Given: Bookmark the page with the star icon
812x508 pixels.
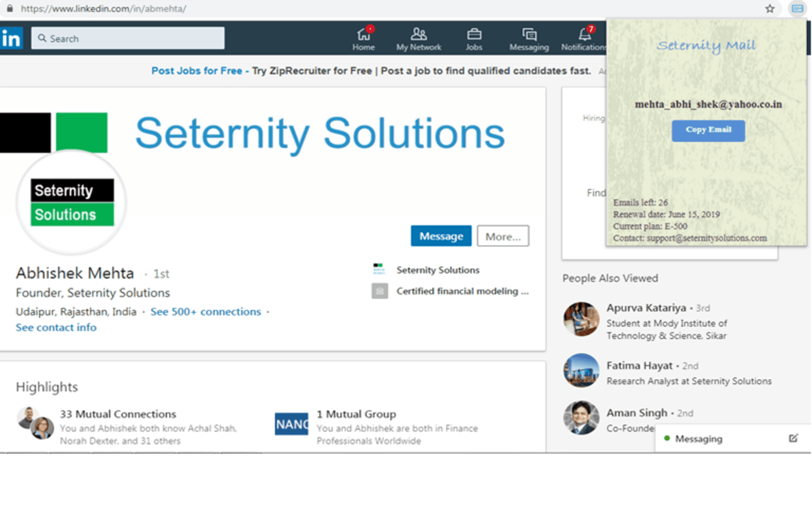Looking at the screenshot, I should 769,9.
